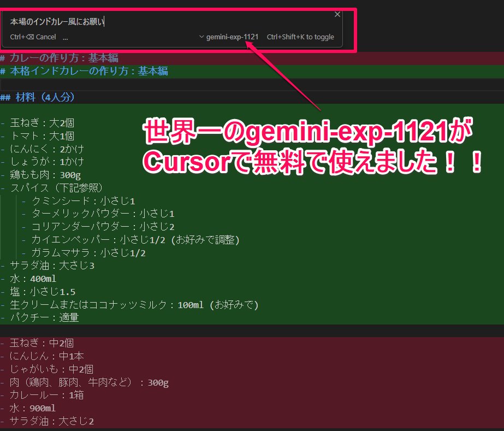
Task: Click the removed heading 'カレーの作り方：基本編'
Action: click(64, 58)
